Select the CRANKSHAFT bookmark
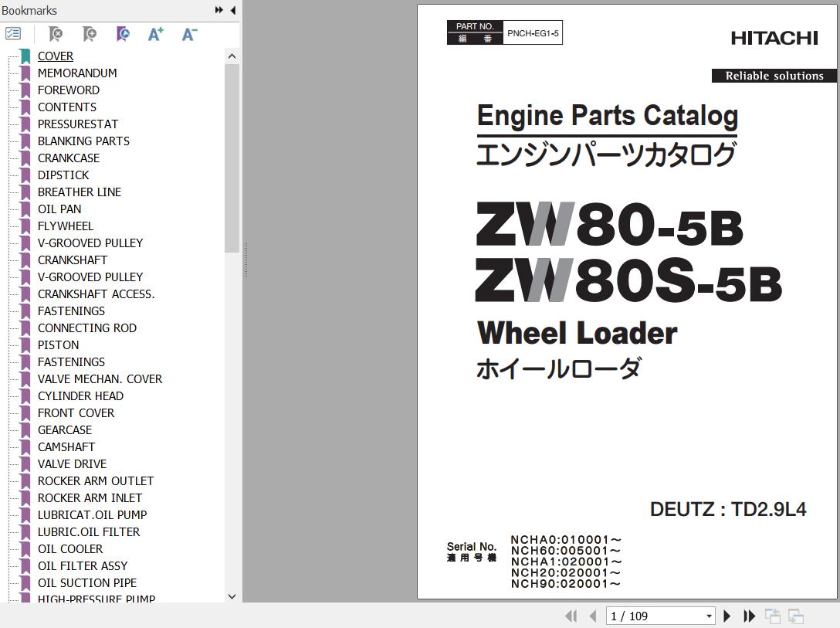The width and height of the screenshot is (840, 628). 73,260
